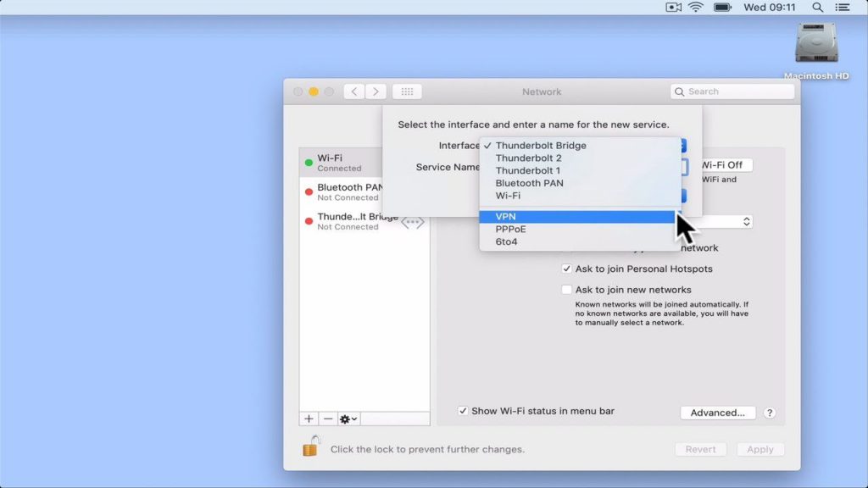Select Bluetooth PAN service in sidebar
The image size is (868, 488).
pyautogui.click(x=342, y=192)
